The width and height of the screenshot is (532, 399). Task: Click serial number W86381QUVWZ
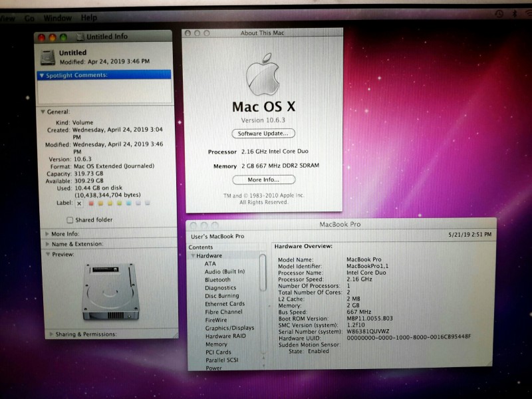pos(368,331)
